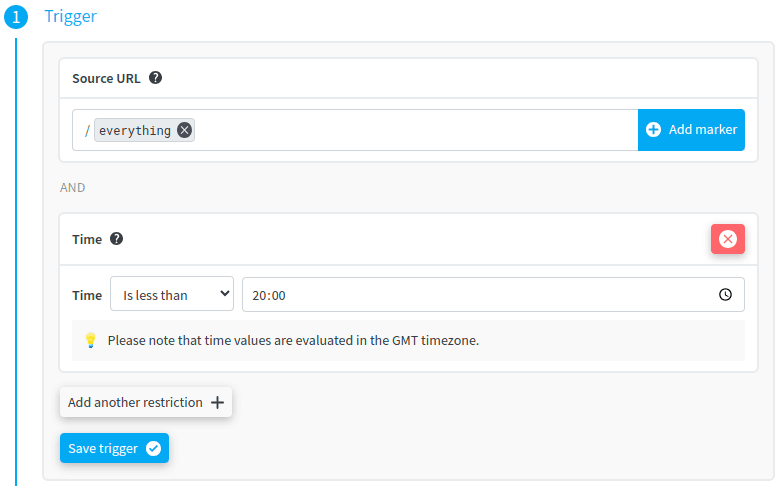Viewport: 779px width, 492px height.
Task: Click Add another restriction button
Action: coord(146,402)
